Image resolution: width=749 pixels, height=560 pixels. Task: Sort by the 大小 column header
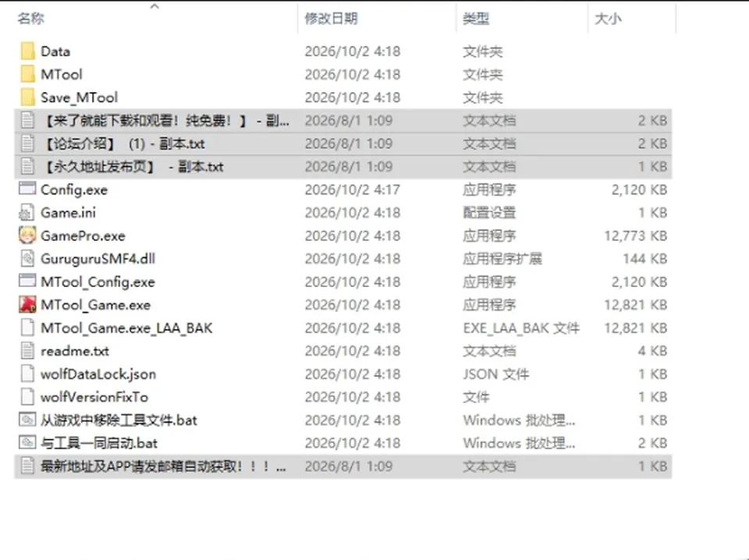[x=608, y=19]
